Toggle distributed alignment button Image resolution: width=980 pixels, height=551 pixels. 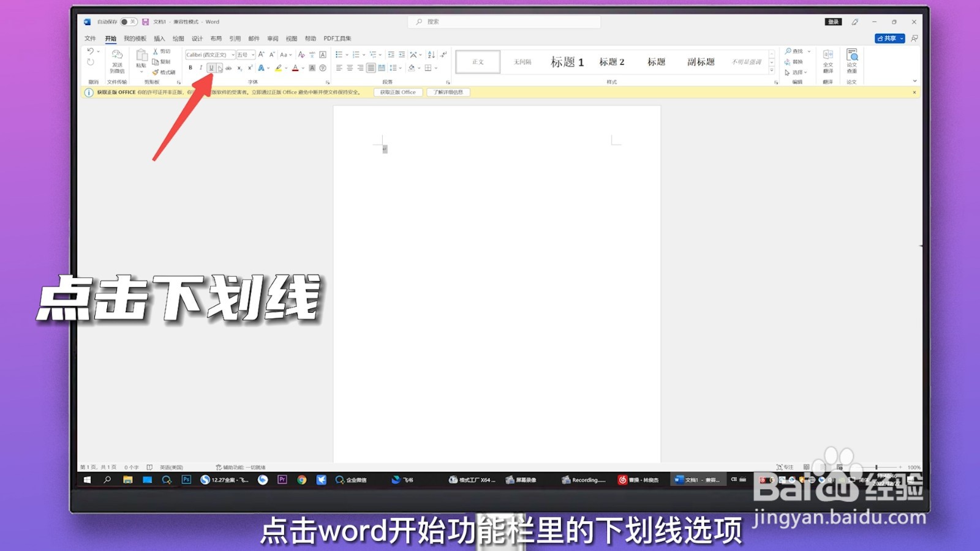(x=382, y=68)
